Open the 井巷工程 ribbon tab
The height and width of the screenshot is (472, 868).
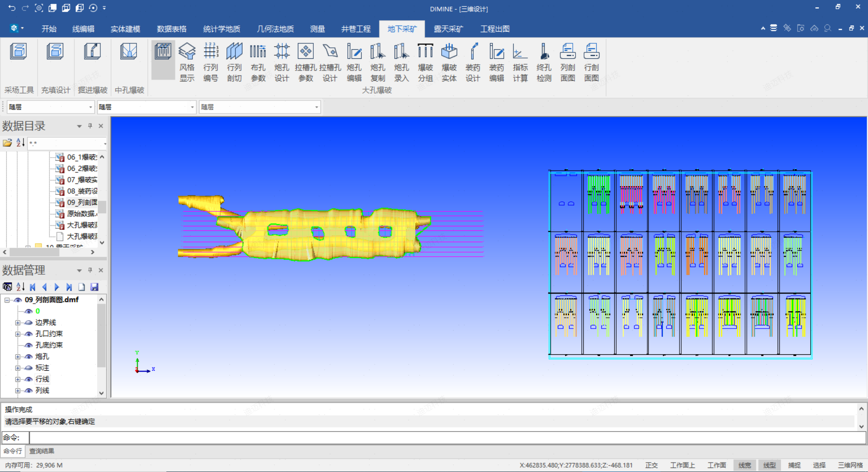coord(356,29)
